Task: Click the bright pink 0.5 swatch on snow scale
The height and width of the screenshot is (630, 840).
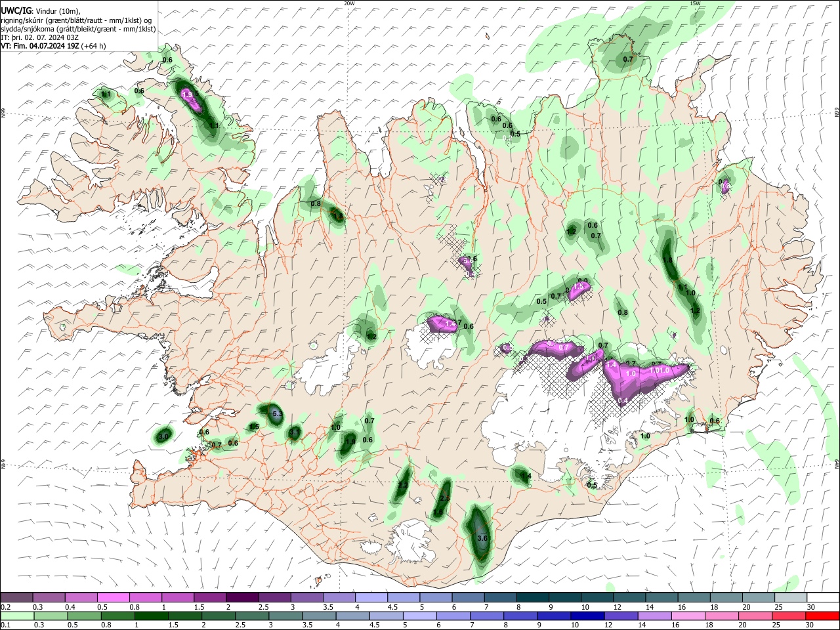Action: [x=113, y=598]
